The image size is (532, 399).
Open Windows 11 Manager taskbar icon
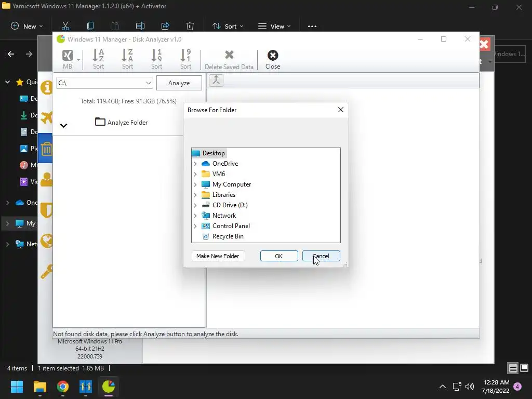(86, 387)
